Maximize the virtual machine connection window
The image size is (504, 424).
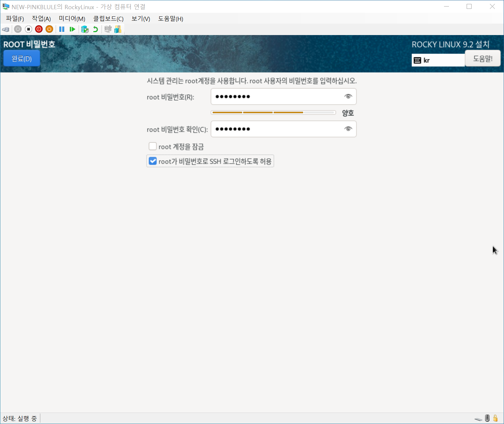[469, 7]
